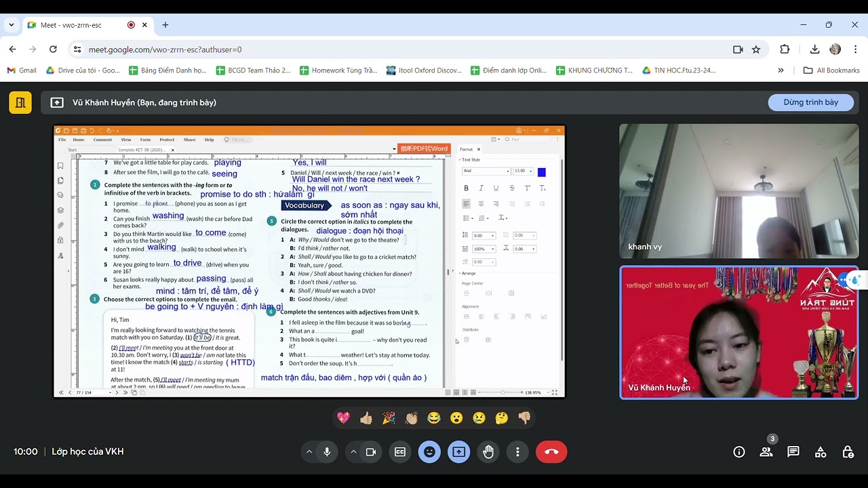Open View menu in PDF editor
Image resolution: width=868 pixels, height=488 pixels.
tap(126, 140)
